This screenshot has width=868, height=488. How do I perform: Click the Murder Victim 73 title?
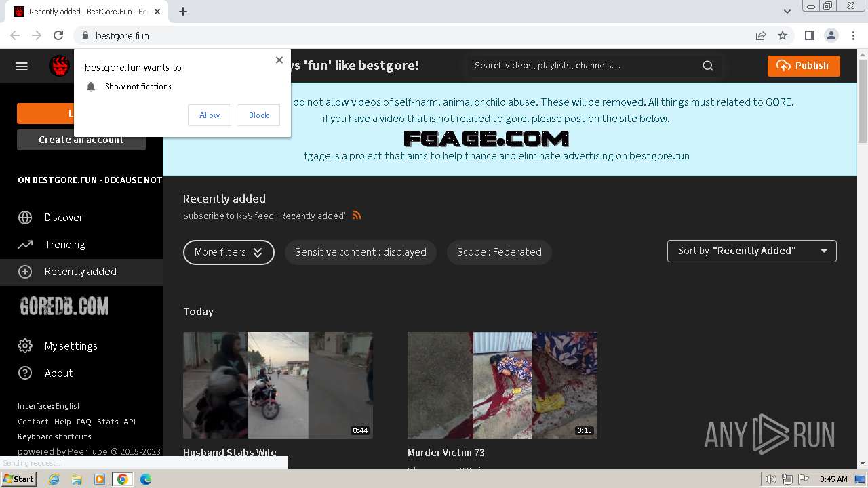point(446,453)
